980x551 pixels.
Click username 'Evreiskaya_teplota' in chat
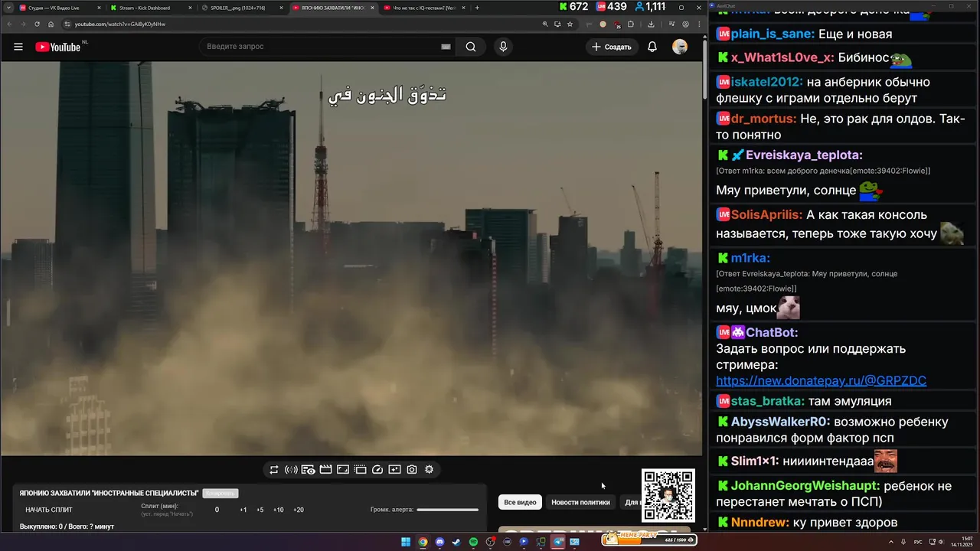coord(804,155)
